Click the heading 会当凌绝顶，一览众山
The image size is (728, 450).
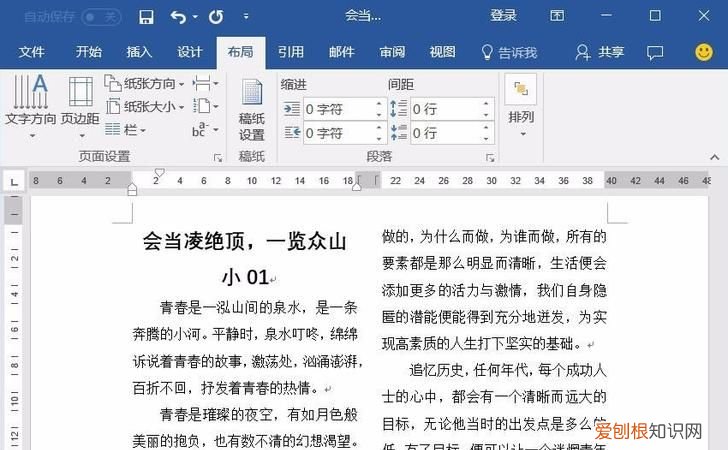click(245, 241)
